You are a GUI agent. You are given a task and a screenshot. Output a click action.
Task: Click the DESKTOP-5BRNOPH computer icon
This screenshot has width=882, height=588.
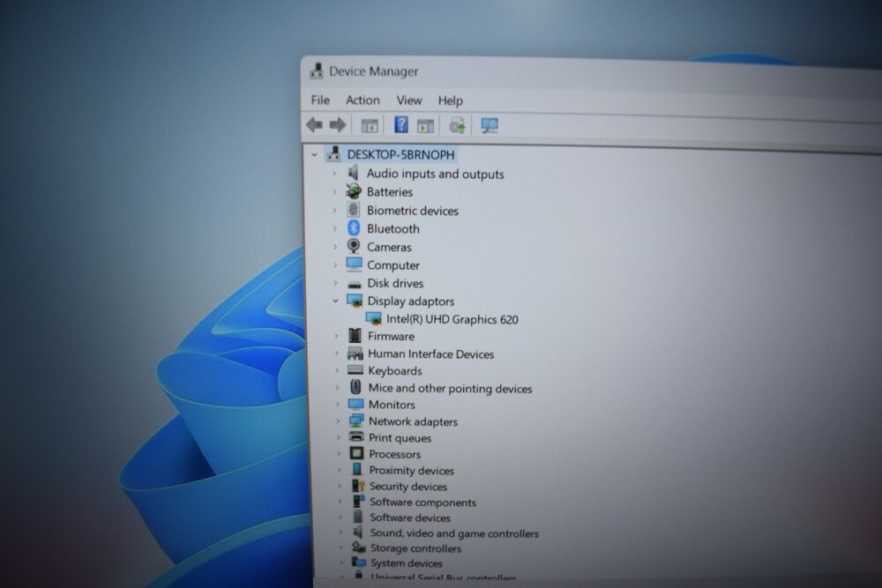click(x=334, y=153)
